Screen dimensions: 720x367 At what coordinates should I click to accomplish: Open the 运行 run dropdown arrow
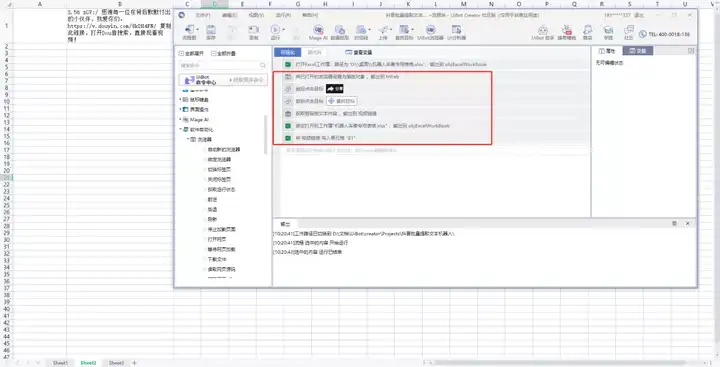click(x=283, y=29)
